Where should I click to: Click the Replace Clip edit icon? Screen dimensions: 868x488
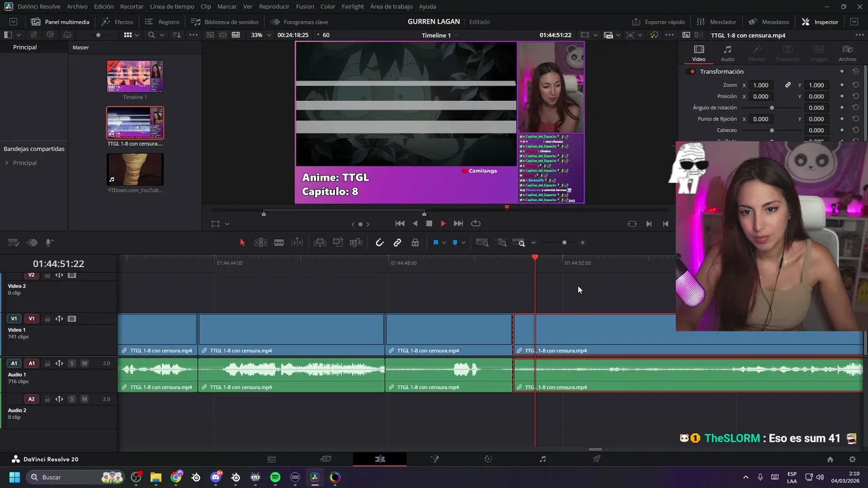[x=356, y=243]
